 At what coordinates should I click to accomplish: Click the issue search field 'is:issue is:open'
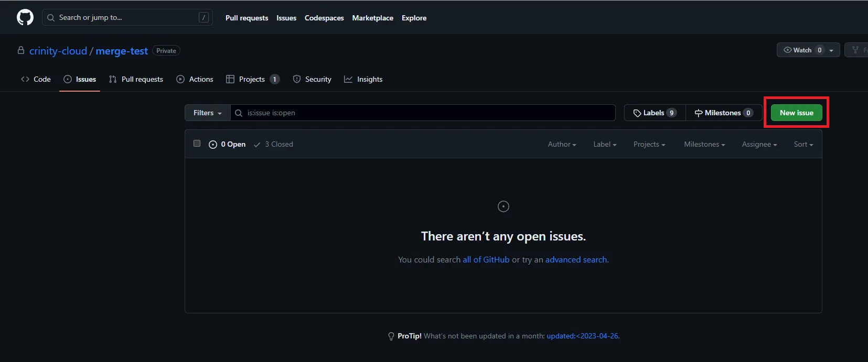point(423,113)
